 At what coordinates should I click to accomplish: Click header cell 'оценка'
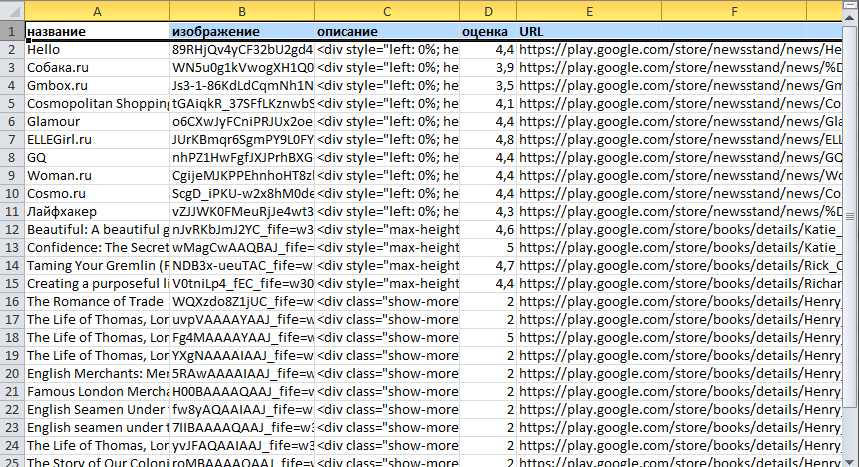coord(488,31)
